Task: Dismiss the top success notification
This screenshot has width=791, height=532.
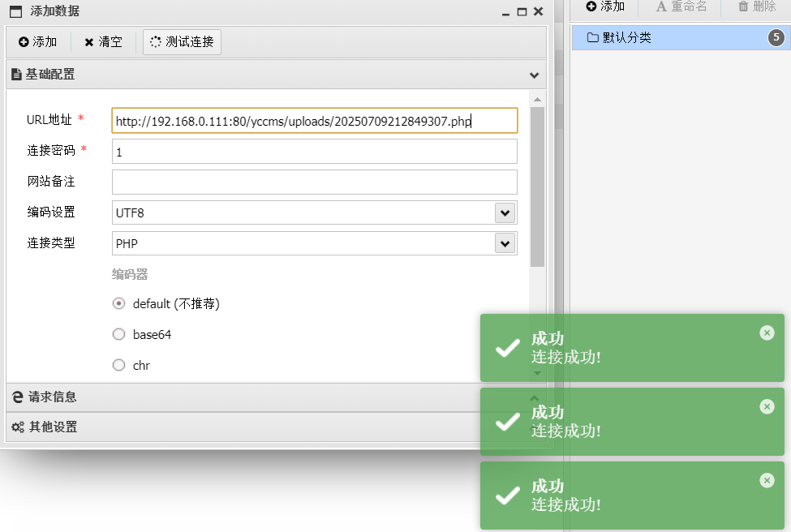Action: pos(767,332)
